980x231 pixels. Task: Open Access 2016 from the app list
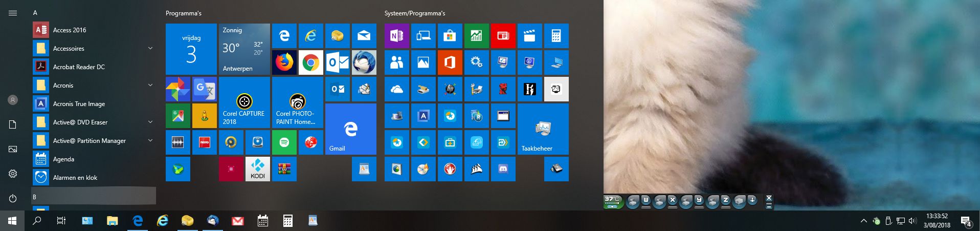(x=94, y=30)
